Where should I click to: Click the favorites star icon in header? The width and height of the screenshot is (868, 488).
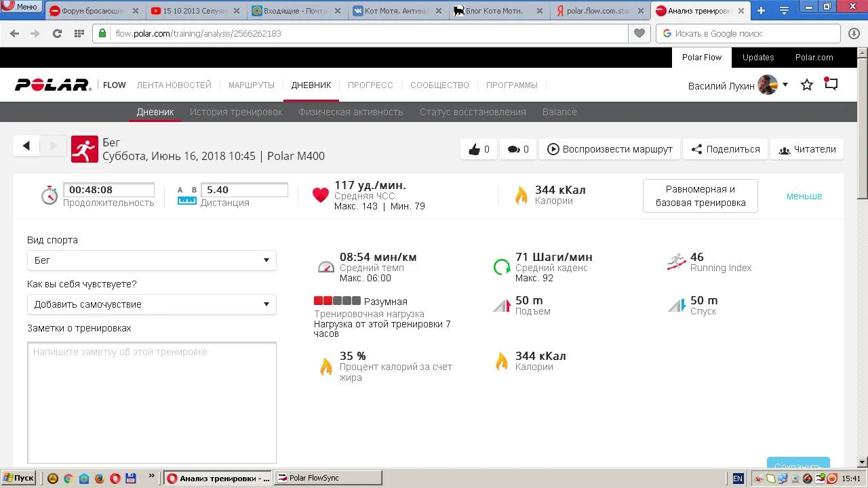(807, 85)
